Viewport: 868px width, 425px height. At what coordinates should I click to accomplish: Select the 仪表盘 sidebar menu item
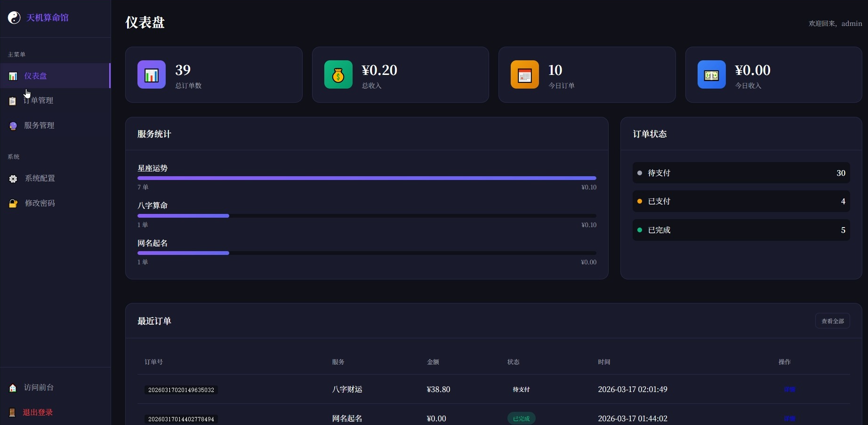(x=36, y=76)
